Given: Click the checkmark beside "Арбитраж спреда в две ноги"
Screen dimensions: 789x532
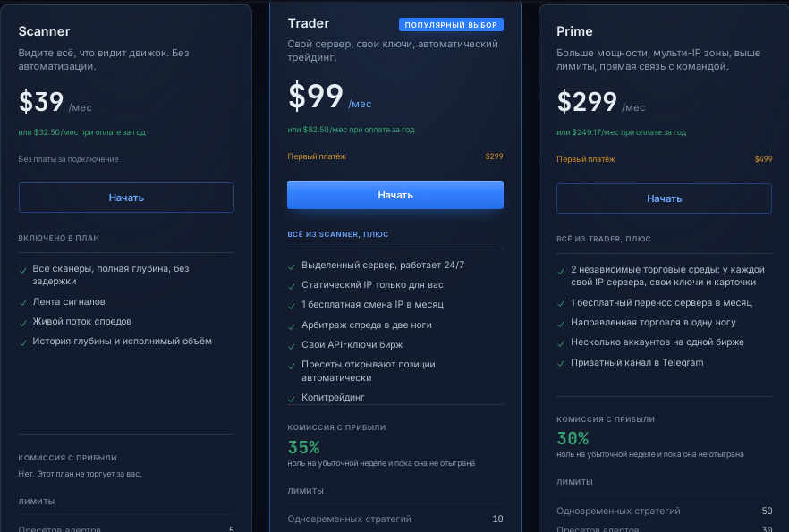Looking at the screenshot, I should [x=292, y=326].
